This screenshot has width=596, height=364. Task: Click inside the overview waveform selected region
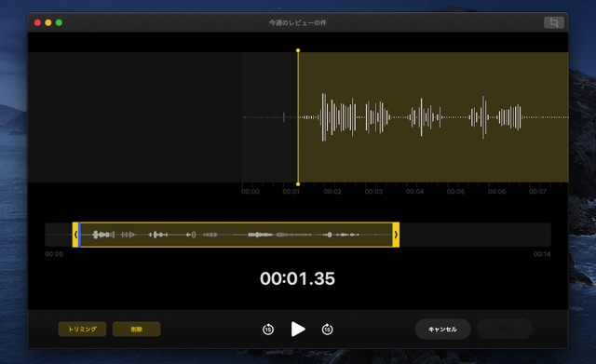click(x=236, y=235)
